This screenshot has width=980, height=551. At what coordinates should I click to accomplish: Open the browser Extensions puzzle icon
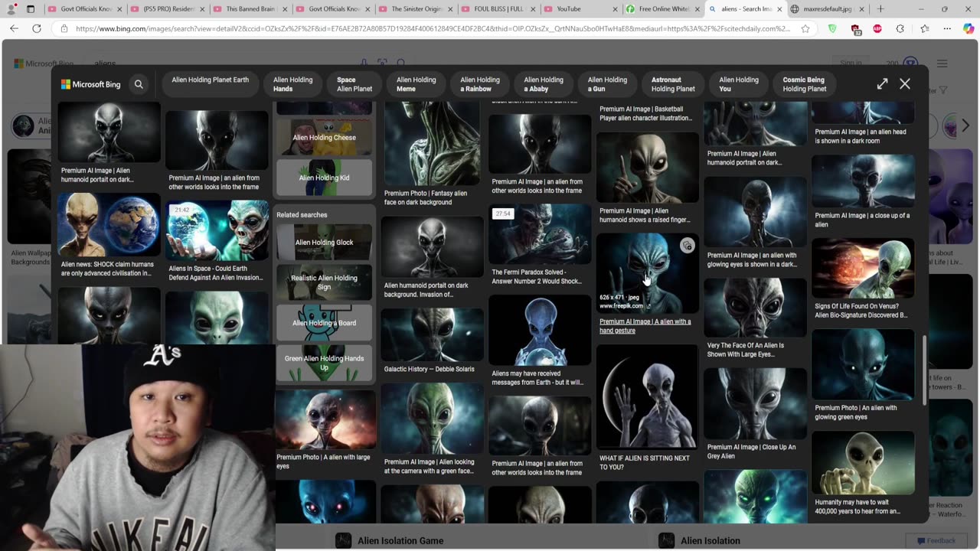tap(900, 28)
